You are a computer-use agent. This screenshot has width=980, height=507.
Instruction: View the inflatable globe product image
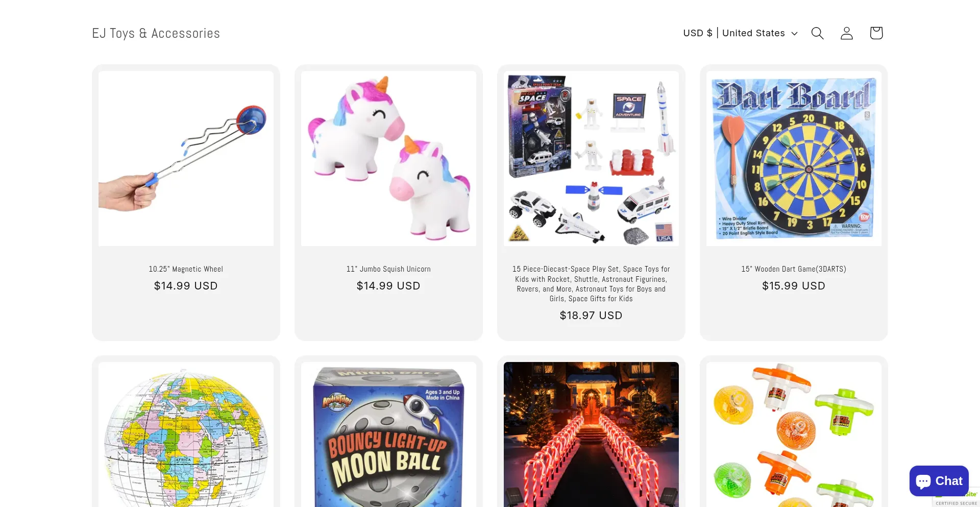(186, 434)
